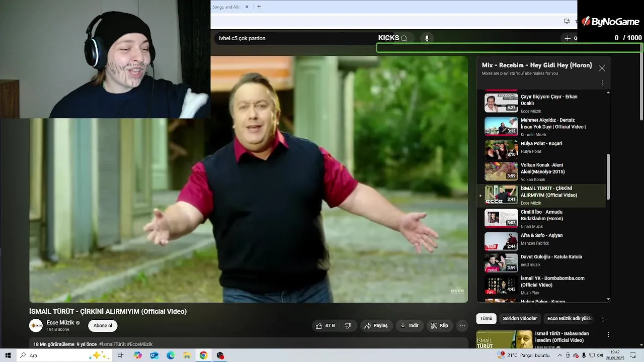Open Outlook from the taskbar
This screenshot has height=362, width=644.
click(154, 355)
